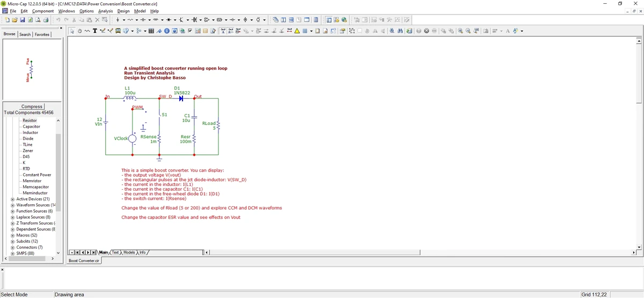
Task: Click the cascade windows icon
Action: (x=275, y=20)
